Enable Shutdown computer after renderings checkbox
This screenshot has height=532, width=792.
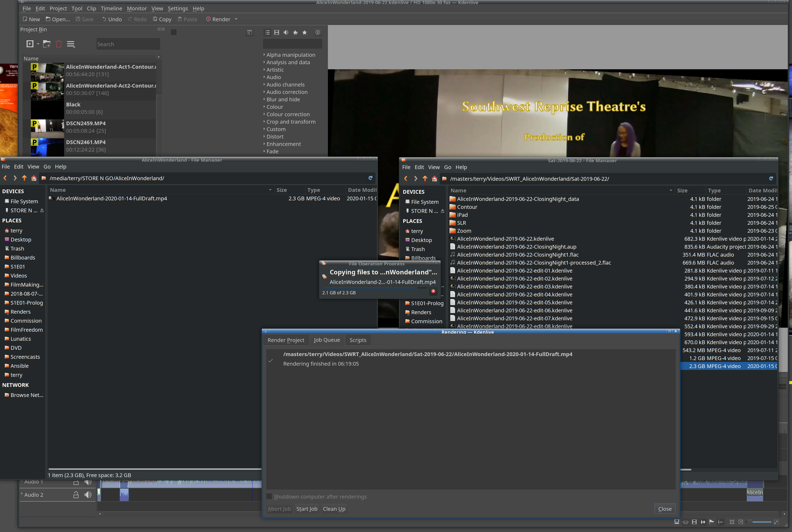point(269,496)
